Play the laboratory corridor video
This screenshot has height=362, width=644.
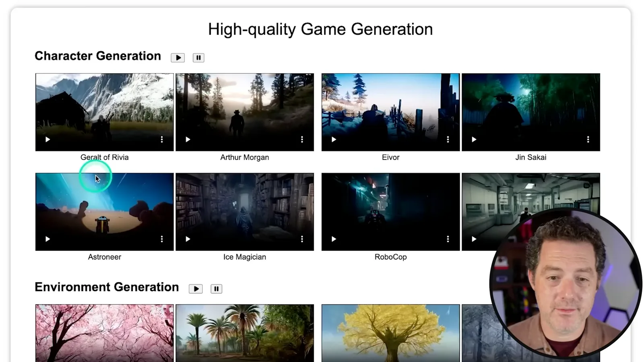pyautogui.click(x=474, y=239)
